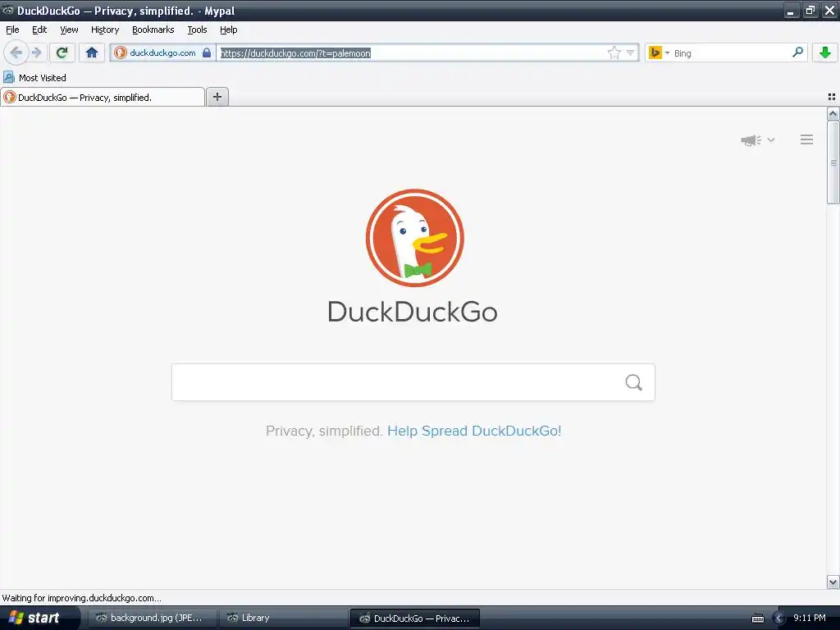Bookmark this page with the star icon
The width and height of the screenshot is (840, 630).
[x=614, y=52]
